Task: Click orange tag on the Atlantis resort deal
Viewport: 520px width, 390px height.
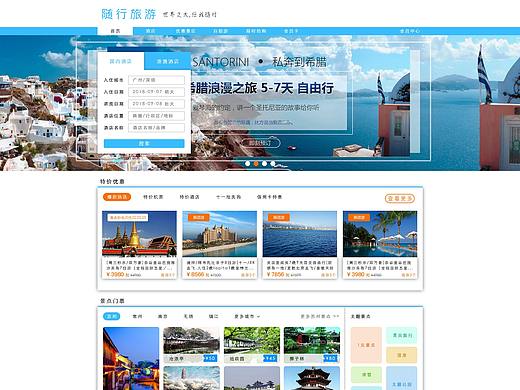Action: tap(199, 217)
